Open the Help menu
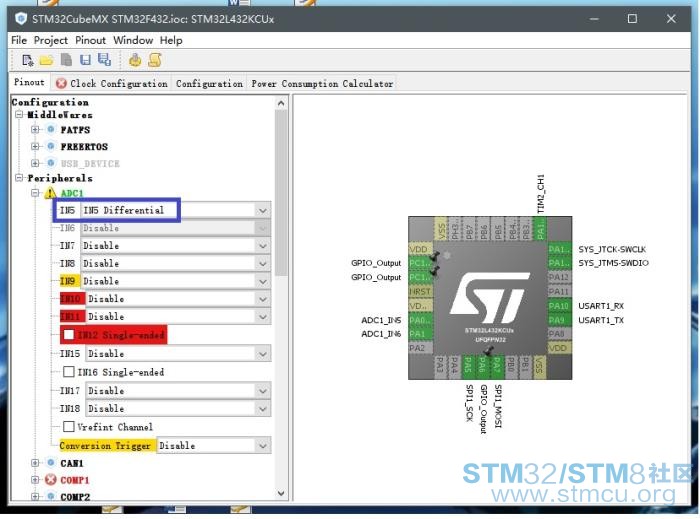The width and height of the screenshot is (700, 519). click(x=171, y=40)
